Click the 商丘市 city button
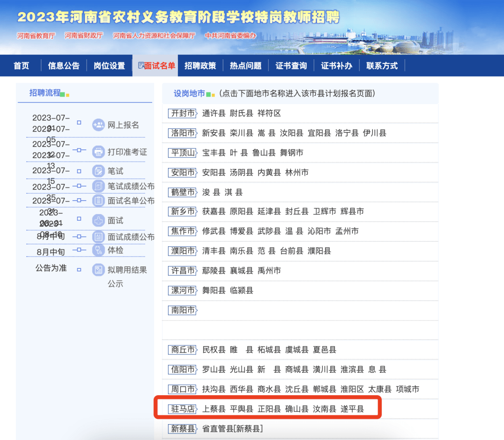This screenshot has height=440, width=504. [182, 349]
